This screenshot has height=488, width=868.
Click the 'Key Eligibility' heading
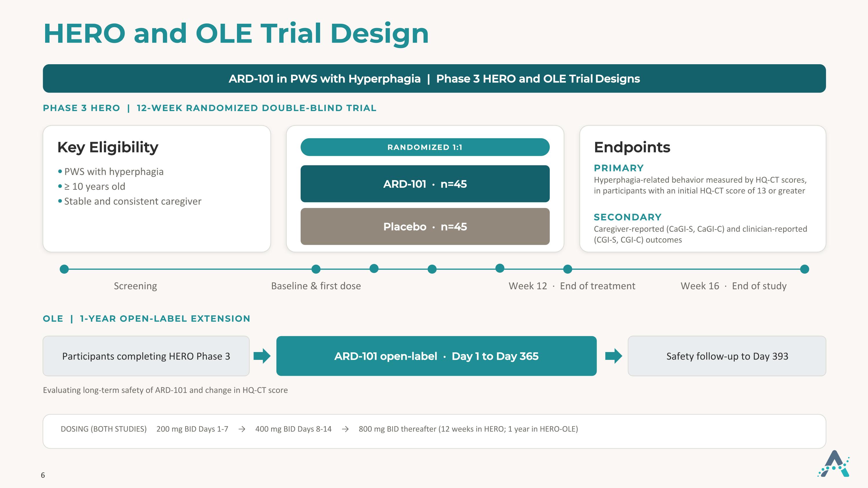108,148
